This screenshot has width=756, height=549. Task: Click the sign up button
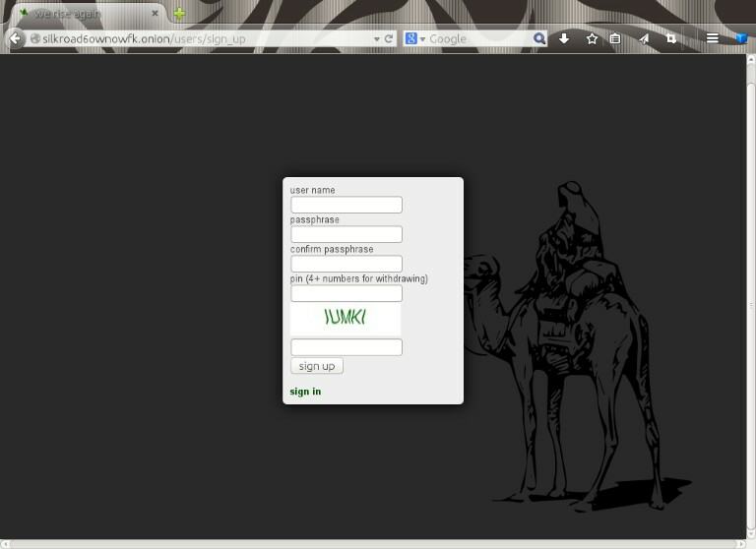(317, 366)
